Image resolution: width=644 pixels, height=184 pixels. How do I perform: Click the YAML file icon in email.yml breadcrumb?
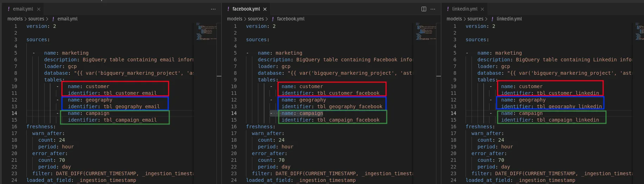tap(53, 19)
